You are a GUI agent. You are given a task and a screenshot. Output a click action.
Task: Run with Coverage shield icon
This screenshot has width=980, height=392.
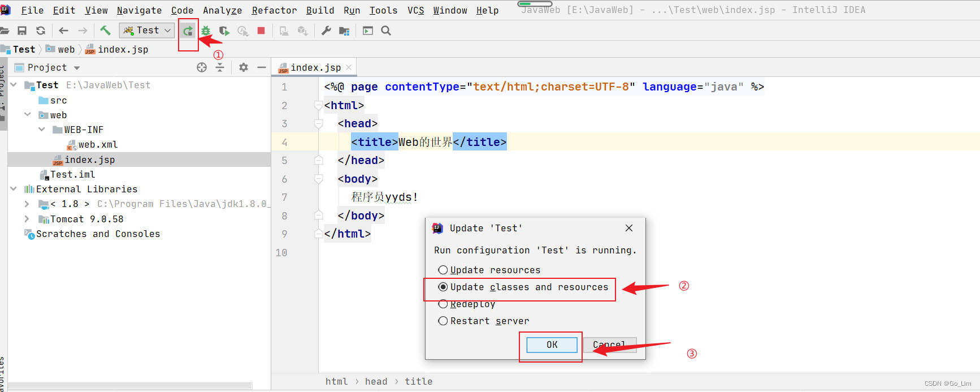(224, 31)
